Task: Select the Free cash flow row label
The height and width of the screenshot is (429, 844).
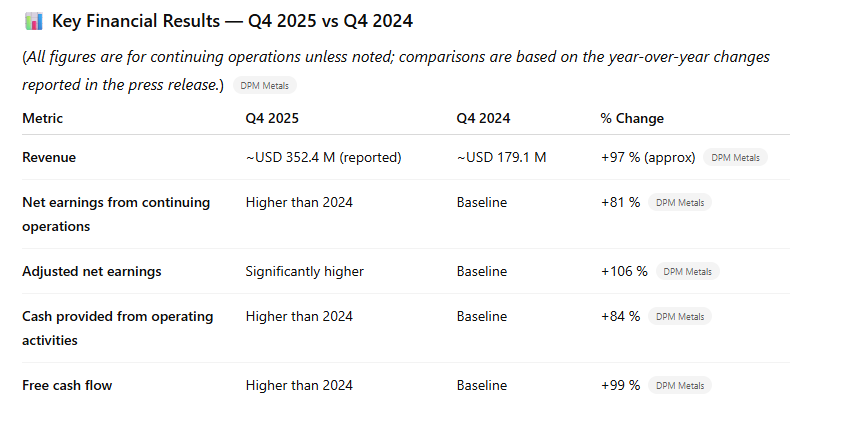Action: pyautogui.click(x=67, y=385)
